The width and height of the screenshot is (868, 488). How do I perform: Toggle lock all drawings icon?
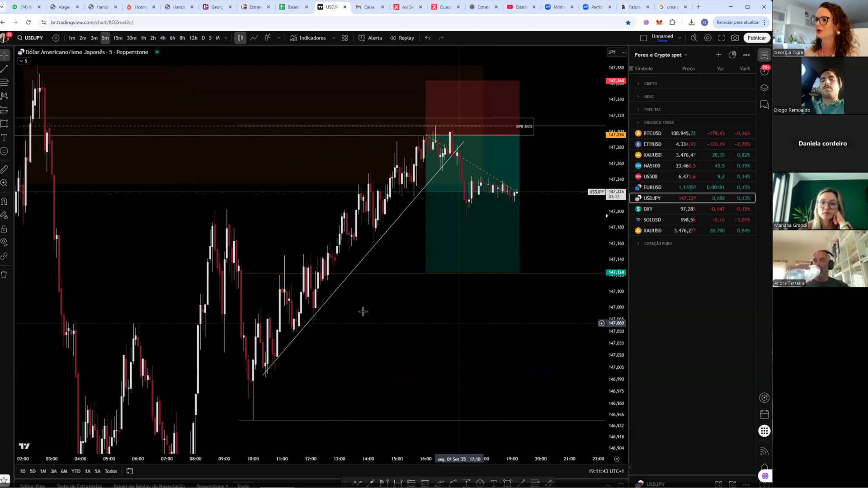[x=5, y=229]
